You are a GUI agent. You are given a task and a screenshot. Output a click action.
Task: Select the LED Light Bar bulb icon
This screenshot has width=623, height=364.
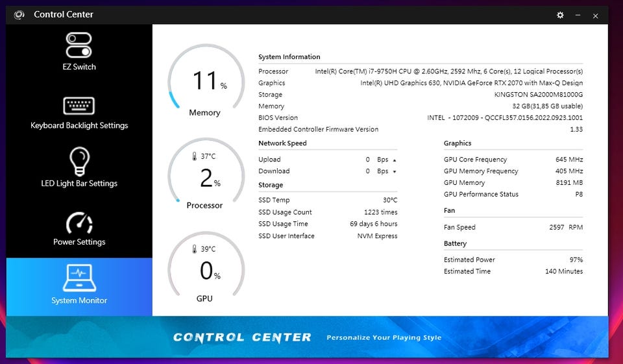79,162
